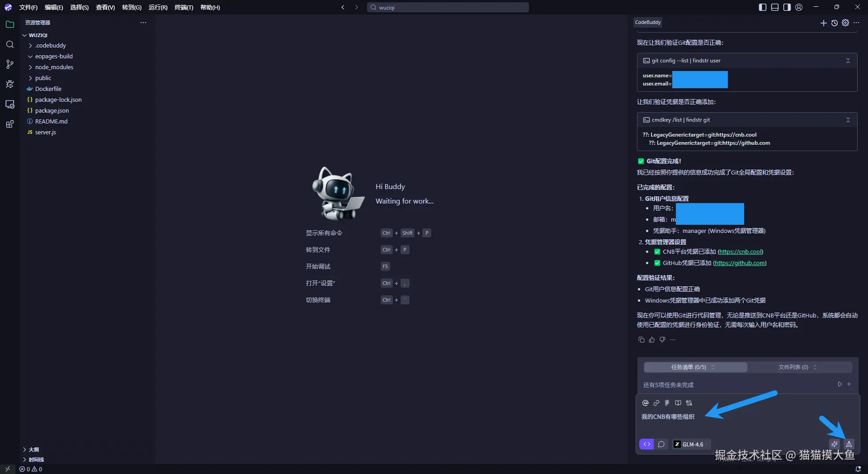Open the Source Control view
Image resolution: width=868 pixels, height=474 pixels.
10,64
